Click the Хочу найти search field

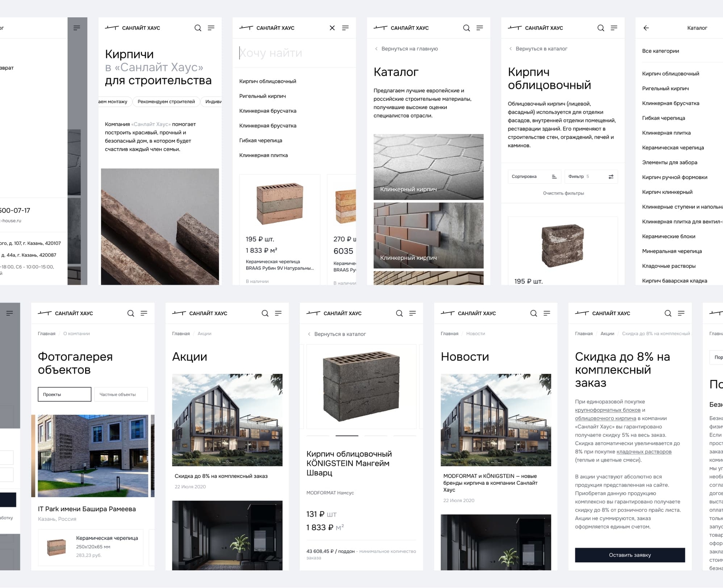pos(294,53)
